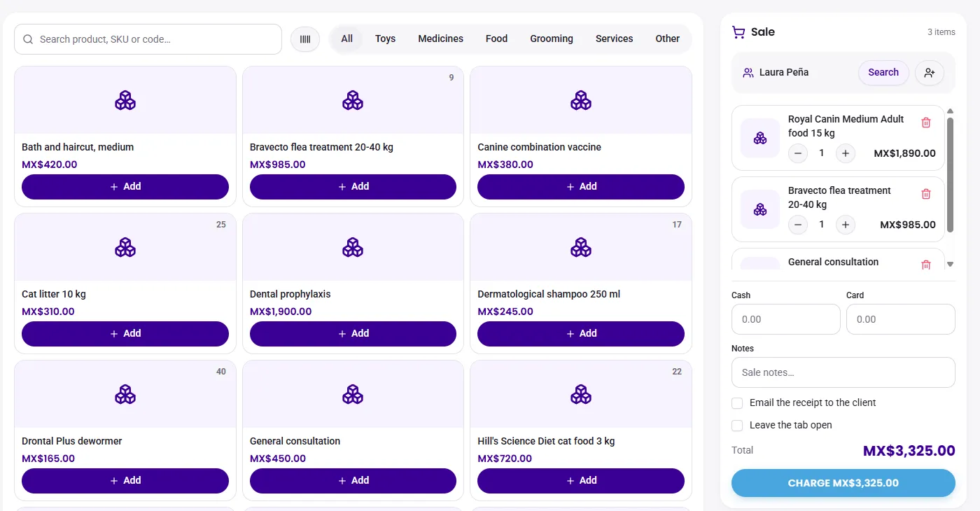Delete Royal Canin Medium Adult food item

tap(926, 122)
